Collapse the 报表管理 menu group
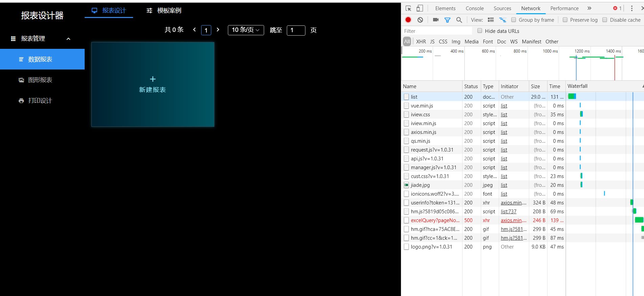Viewport: 644px width, 296px height. tap(42, 39)
